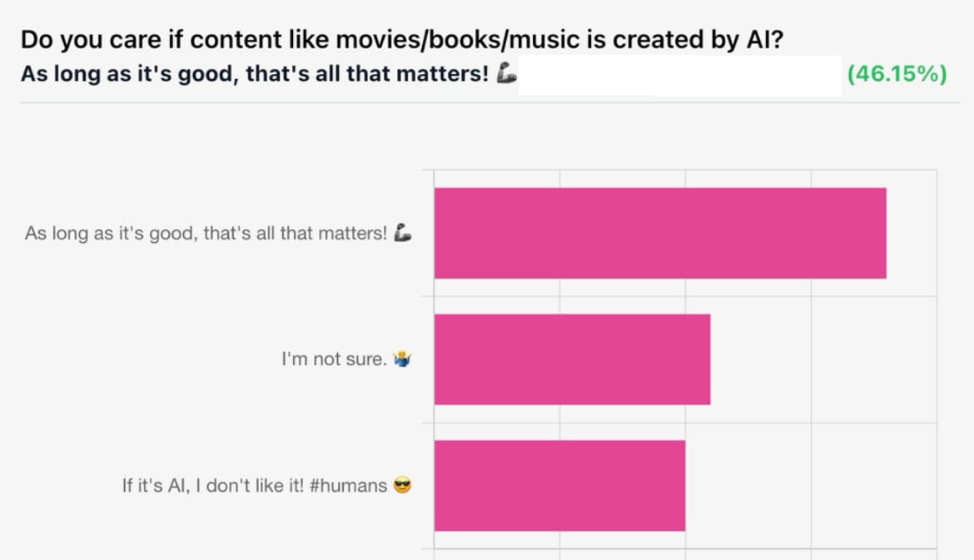The image size is (974, 560).
Task: Click the green 46.15% percentage
Action: point(897,73)
